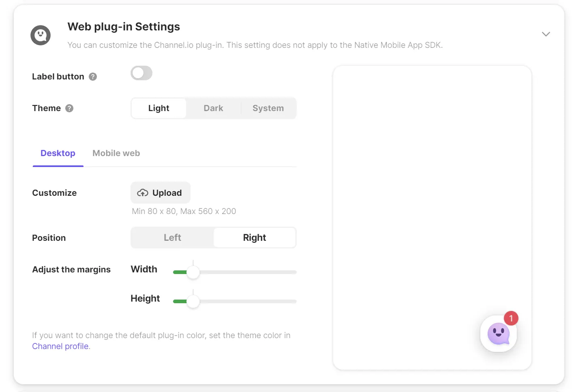
Task: Click the Width margin slider handle
Action: tap(193, 272)
